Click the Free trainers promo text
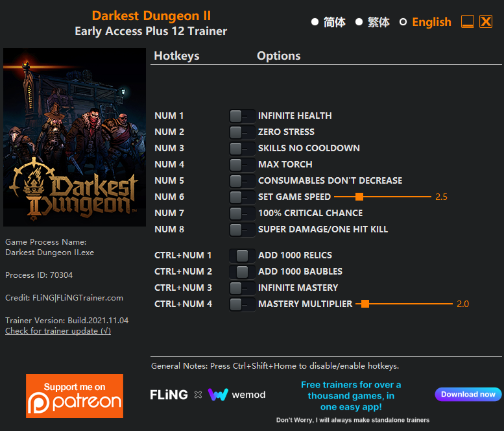Viewport: 504px width, 431px height. click(351, 395)
